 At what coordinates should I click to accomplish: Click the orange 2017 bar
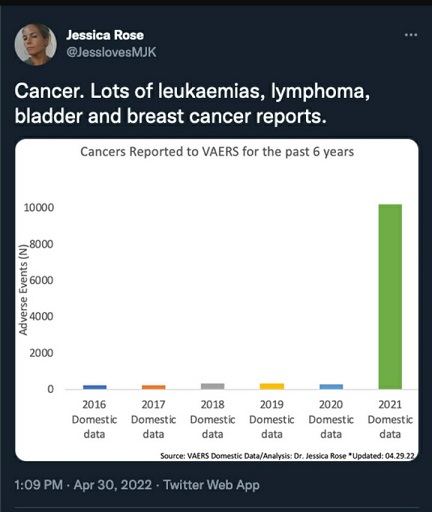pos(154,387)
